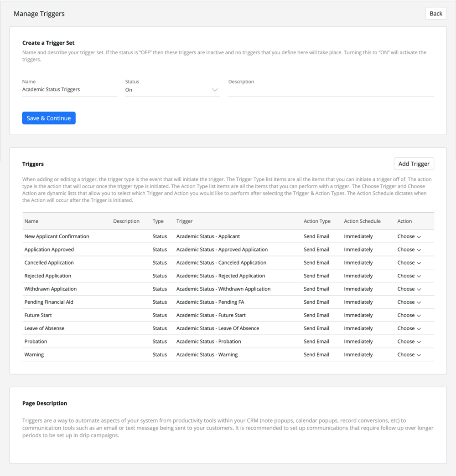Click the table's Description column header

(x=126, y=221)
